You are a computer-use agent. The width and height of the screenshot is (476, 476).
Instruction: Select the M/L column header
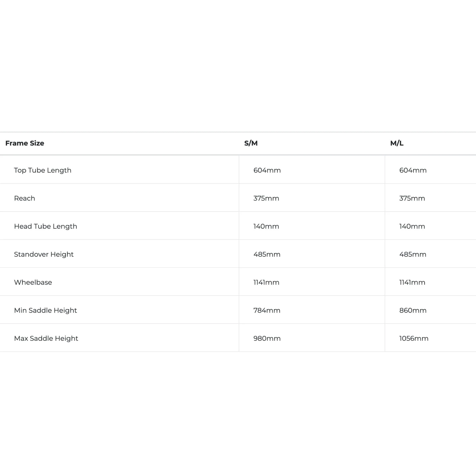[x=397, y=143]
